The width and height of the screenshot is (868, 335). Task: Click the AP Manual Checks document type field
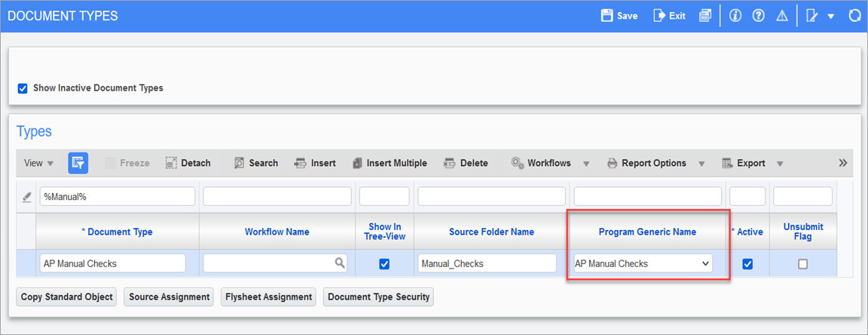(113, 264)
